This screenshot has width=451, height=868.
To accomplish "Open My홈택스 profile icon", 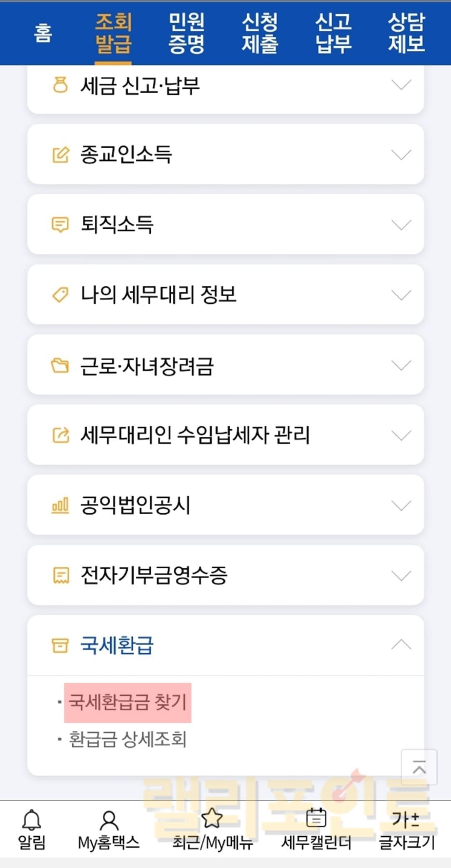I will point(109,820).
